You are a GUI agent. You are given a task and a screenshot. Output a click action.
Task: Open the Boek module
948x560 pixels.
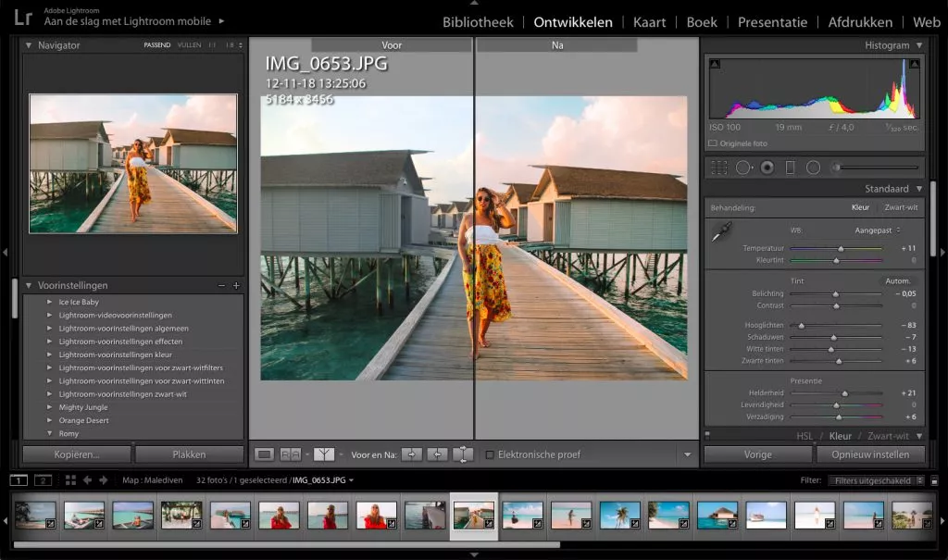702,22
